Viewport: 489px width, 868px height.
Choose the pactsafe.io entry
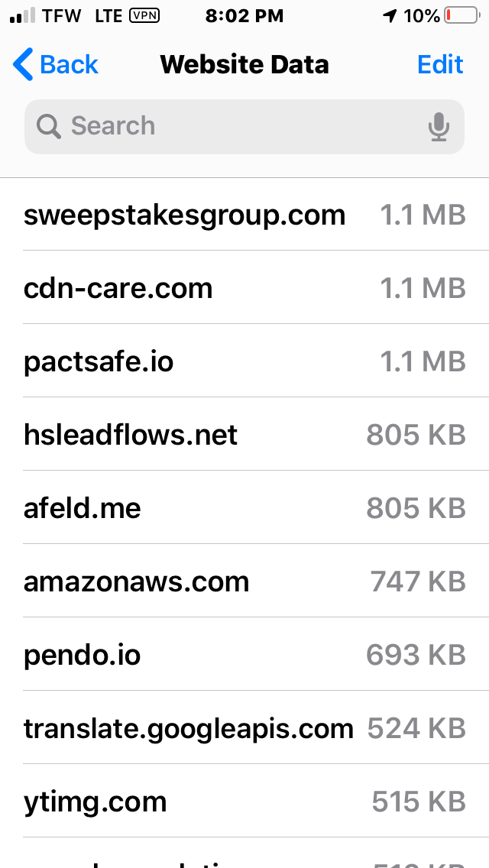coord(244,361)
